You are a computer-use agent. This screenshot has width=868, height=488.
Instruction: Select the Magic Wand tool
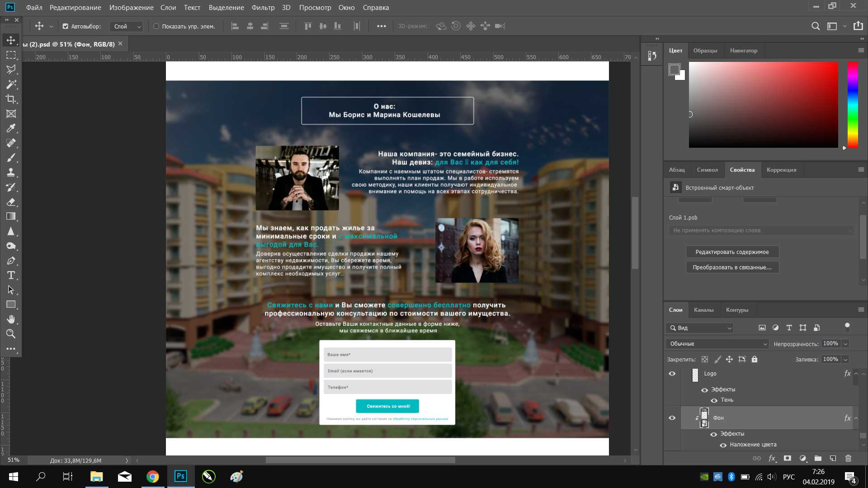(11, 84)
